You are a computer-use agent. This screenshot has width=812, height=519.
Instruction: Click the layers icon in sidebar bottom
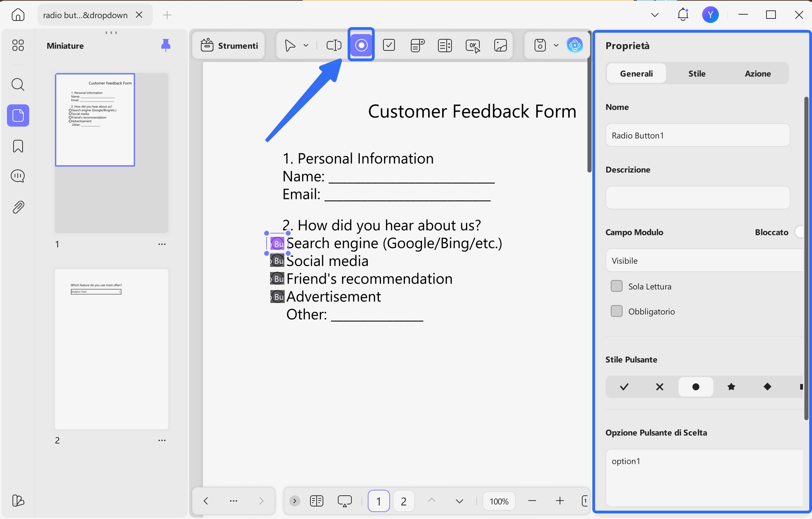pyautogui.click(x=18, y=501)
